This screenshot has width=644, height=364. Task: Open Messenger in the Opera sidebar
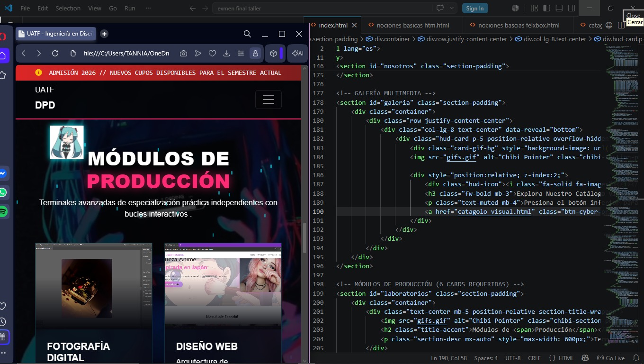coord(3,173)
